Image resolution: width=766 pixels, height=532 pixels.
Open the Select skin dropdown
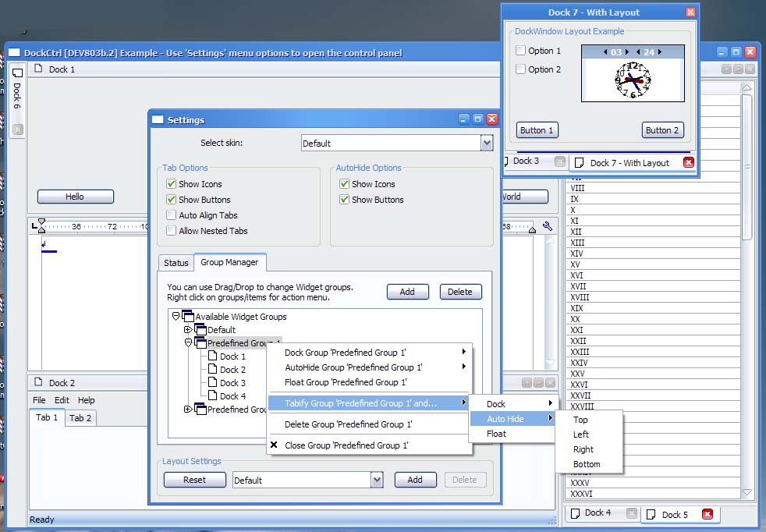487,143
